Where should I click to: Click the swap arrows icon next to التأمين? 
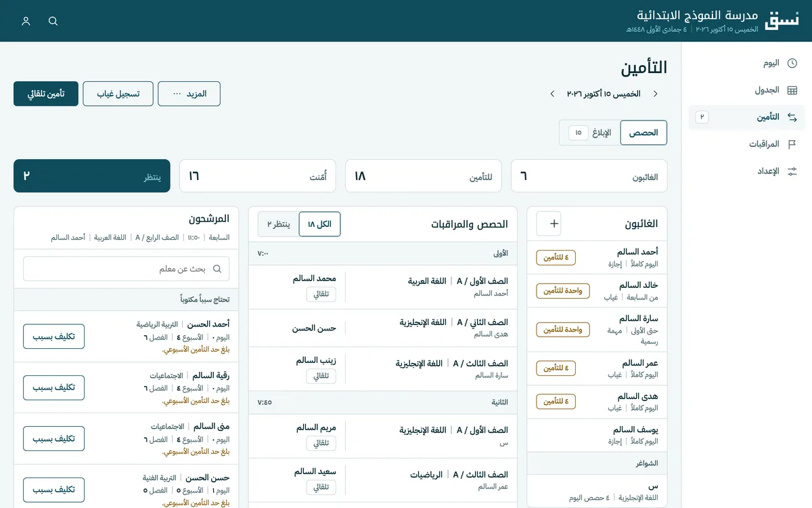click(792, 117)
